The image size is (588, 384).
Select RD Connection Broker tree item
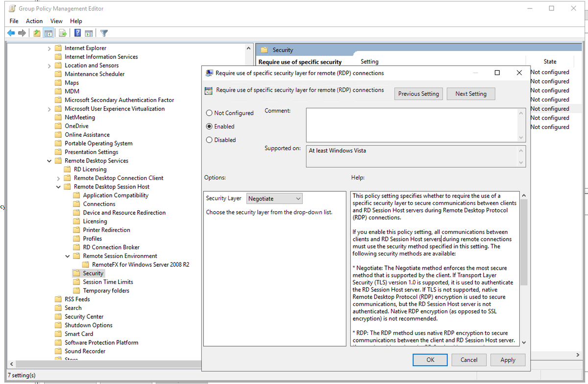(111, 247)
